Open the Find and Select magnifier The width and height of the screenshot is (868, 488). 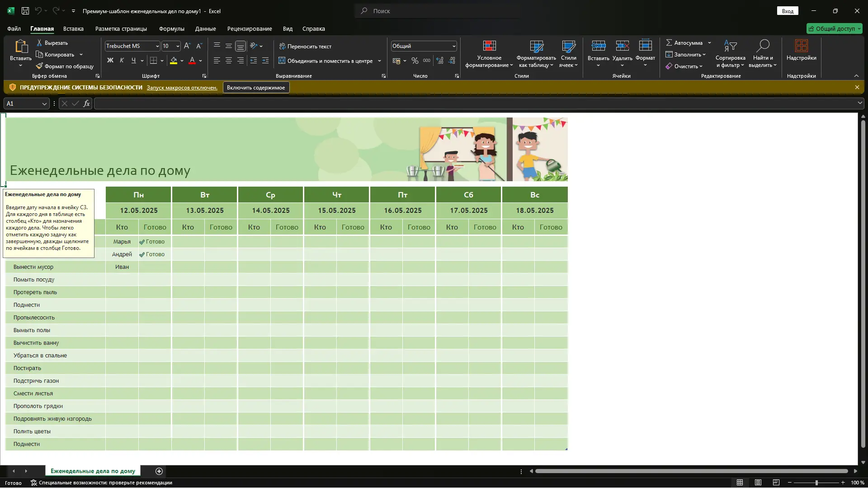point(763,46)
